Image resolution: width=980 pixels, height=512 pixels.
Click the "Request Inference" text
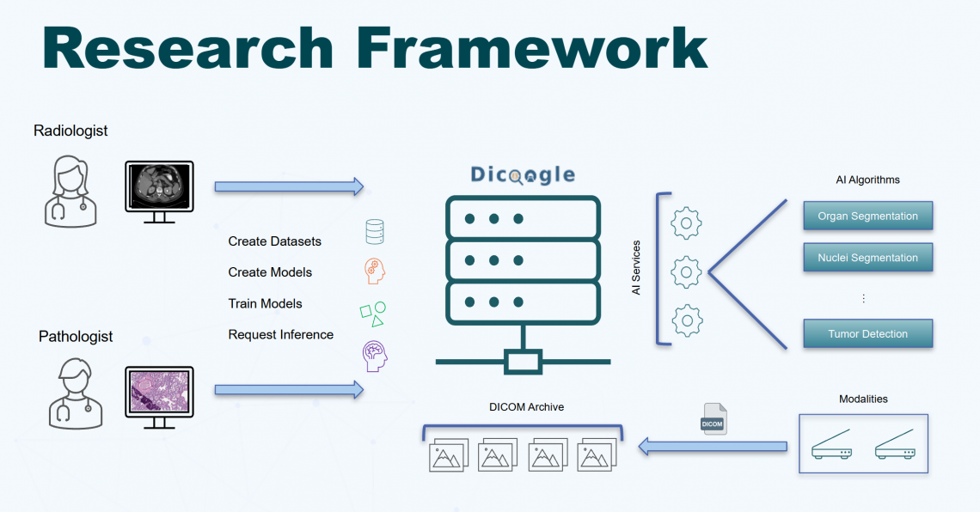280,335
